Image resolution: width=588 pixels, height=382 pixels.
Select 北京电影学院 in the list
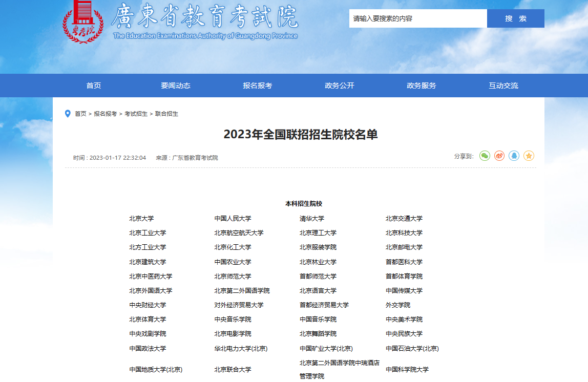click(233, 334)
